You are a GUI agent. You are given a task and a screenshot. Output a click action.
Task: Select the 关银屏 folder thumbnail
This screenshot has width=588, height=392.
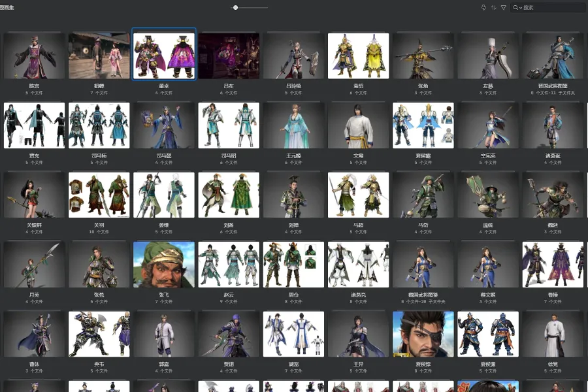pyautogui.click(x=34, y=195)
